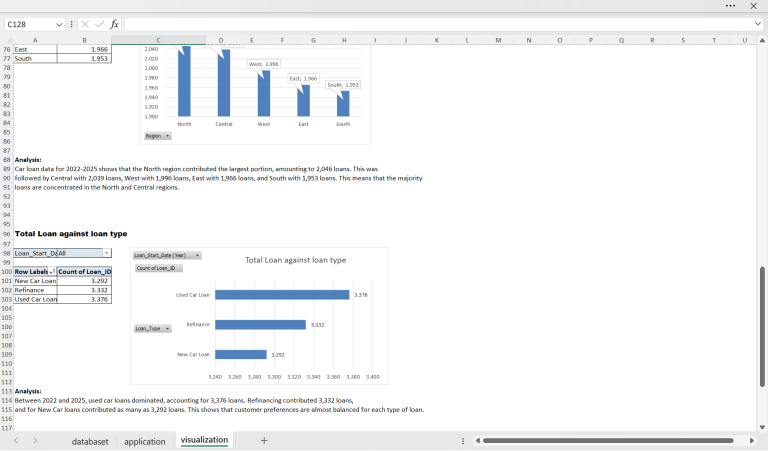Open Region chart field button

coord(157,135)
